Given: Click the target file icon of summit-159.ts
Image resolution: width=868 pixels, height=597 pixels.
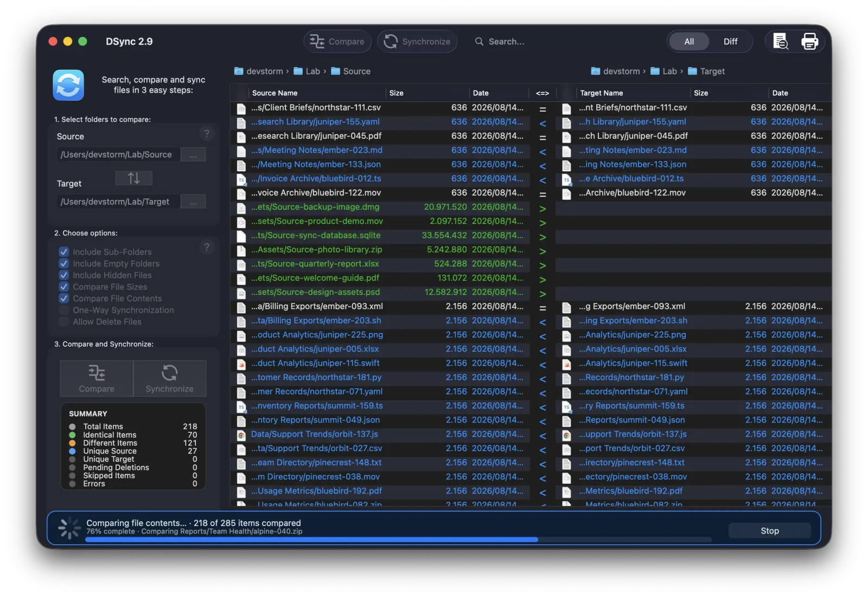Looking at the screenshot, I should tap(566, 407).
